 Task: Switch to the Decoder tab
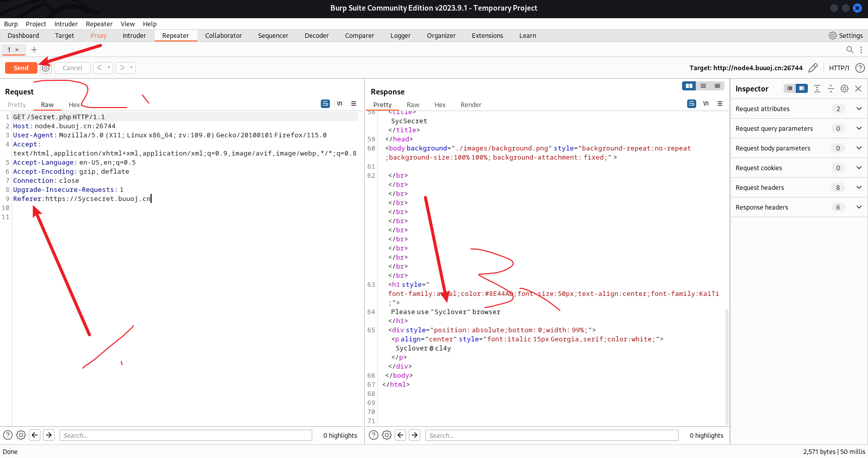click(x=317, y=35)
